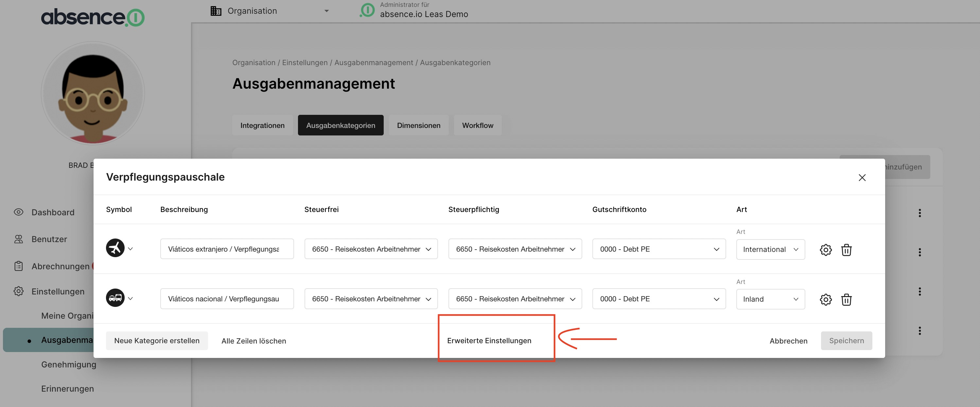Click the car and bus symbol icon
Screen dimensions: 980x407
(x=115, y=298)
